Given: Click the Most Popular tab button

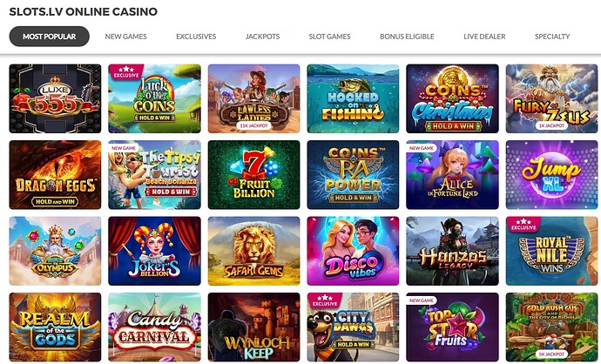Looking at the screenshot, I should [50, 37].
